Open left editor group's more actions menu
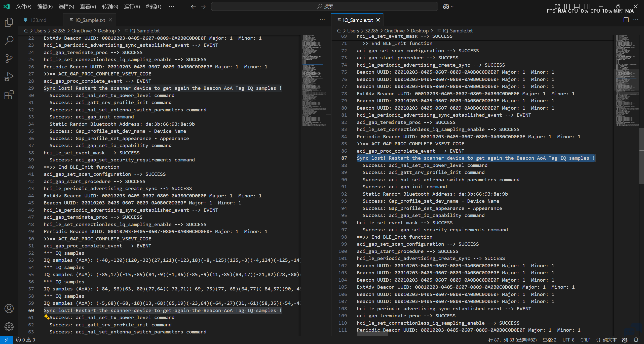Viewport: 644px width, 344px height. click(x=322, y=20)
